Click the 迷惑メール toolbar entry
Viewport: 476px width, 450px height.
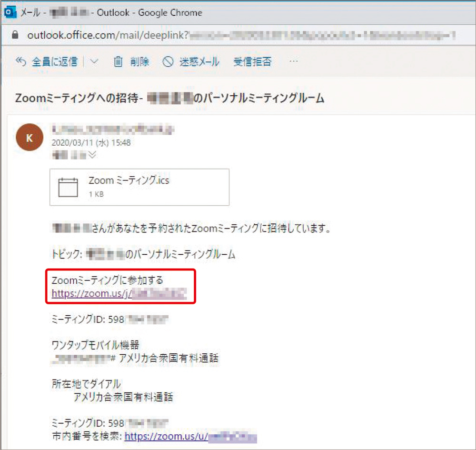click(200, 61)
